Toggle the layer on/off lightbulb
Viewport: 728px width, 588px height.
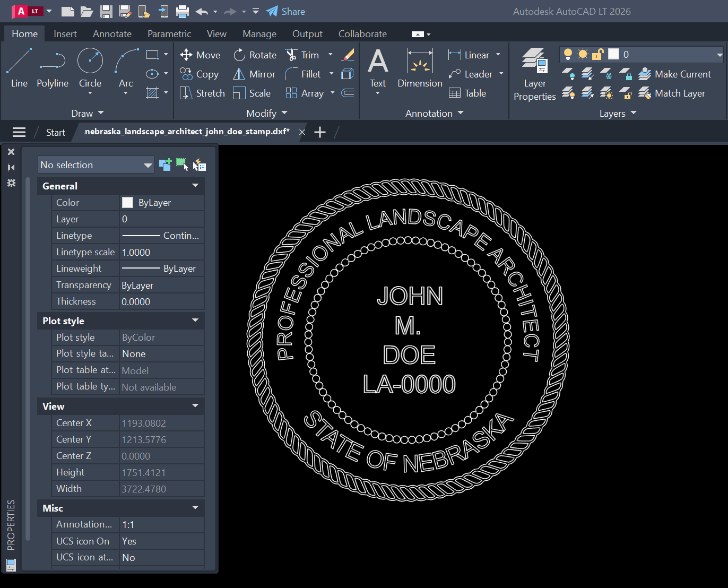click(568, 54)
